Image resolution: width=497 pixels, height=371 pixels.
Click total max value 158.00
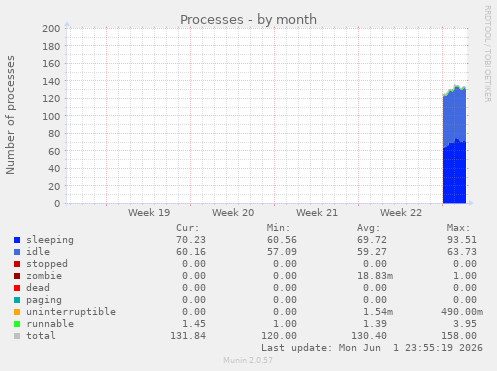[x=459, y=336]
